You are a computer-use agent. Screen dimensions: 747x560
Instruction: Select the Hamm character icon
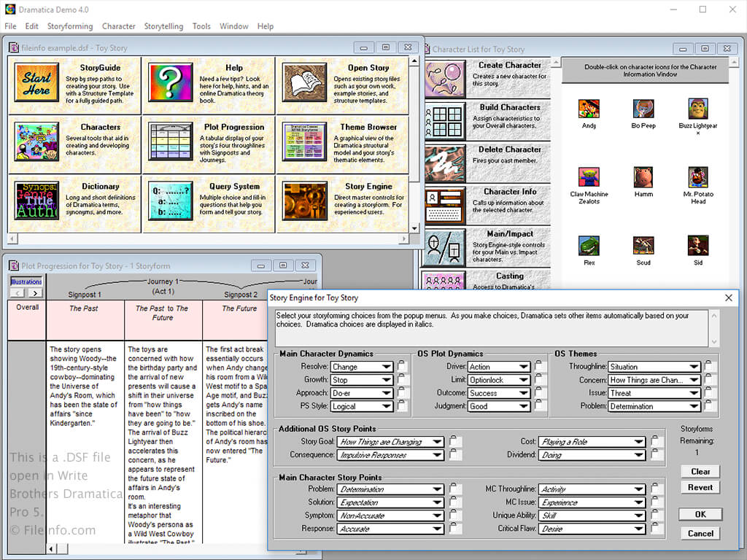click(x=643, y=177)
